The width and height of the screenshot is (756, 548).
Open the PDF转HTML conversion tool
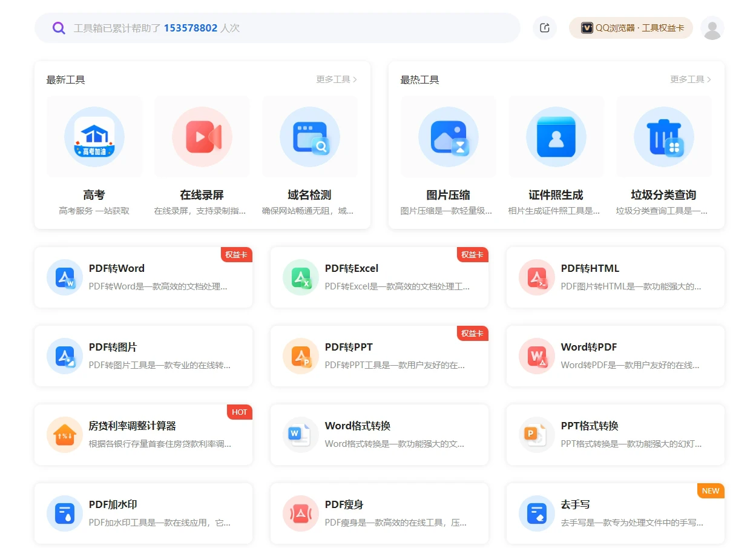tap(536, 277)
